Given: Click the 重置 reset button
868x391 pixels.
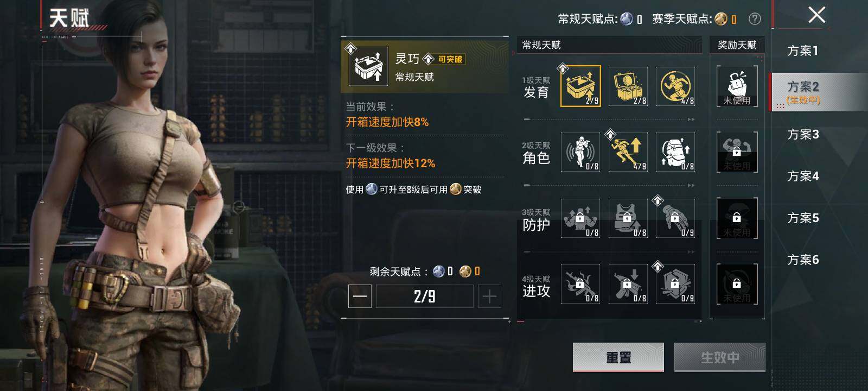Looking at the screenshot, I should click(618, 357).
